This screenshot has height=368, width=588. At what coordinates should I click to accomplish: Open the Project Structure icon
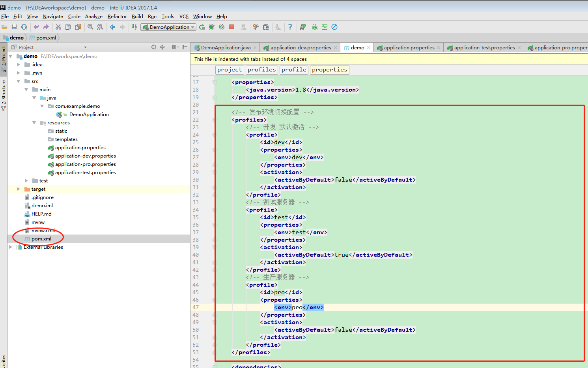coord(266,27)
